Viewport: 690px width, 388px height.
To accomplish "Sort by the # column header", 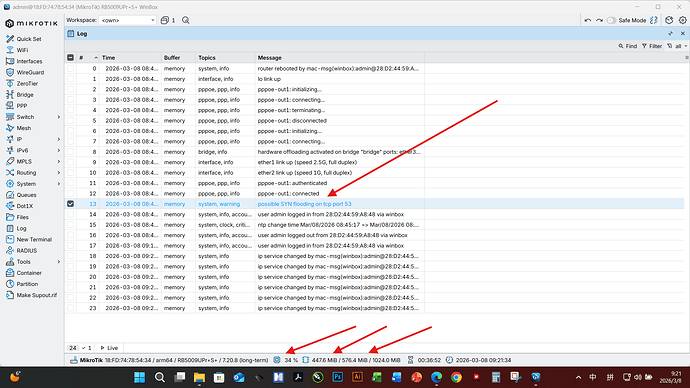I will 88,58.
